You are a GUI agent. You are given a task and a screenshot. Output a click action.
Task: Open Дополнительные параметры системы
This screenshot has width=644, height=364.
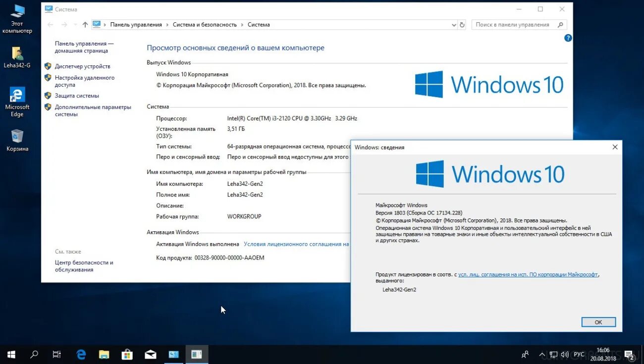[93, 110]
